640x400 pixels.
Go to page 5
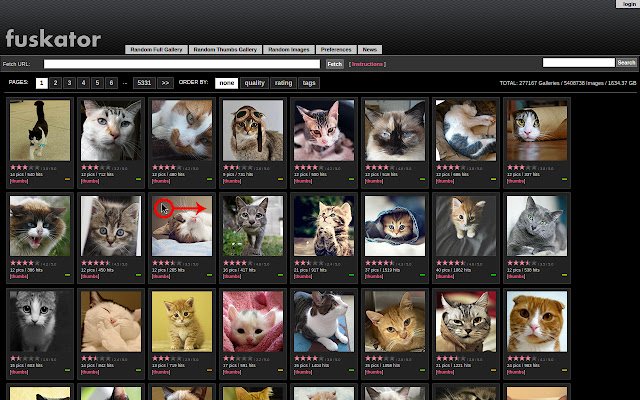(97, 83)
